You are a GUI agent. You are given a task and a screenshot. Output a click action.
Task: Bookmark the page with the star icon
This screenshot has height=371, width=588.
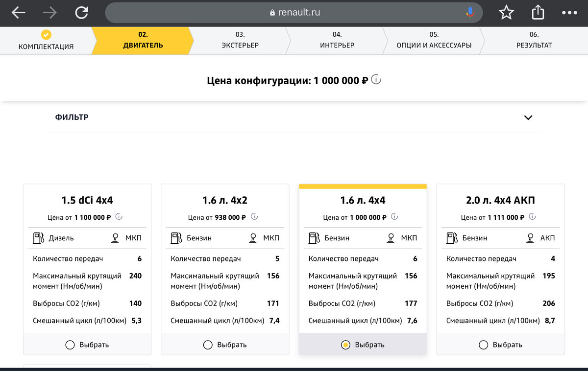[x=506, y=13]
